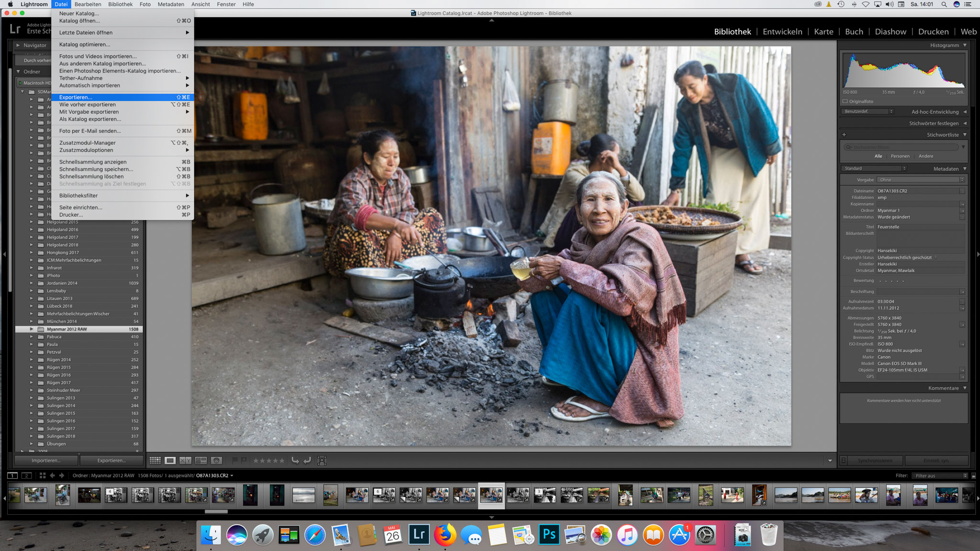This screenshot has width=980, height=551.
Task: Select the Personen keyword filter option
Action: click(900, 156)
